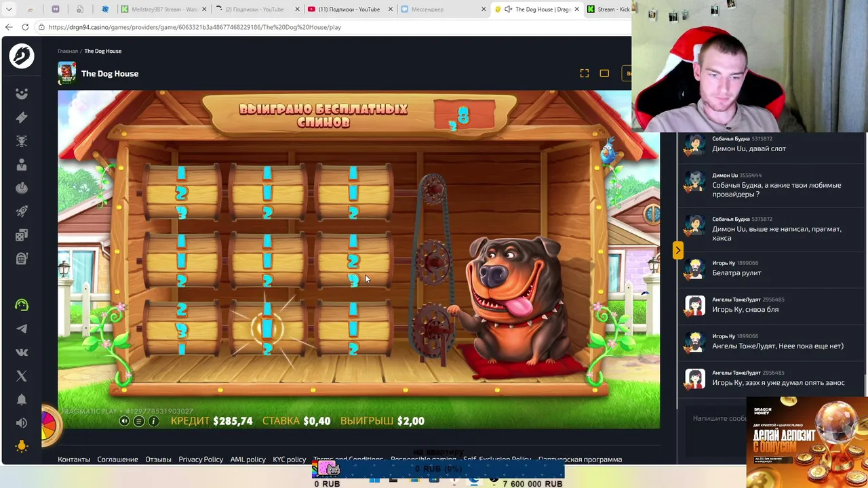Open the smiley face section in the sidebar

tap(22, 94)
